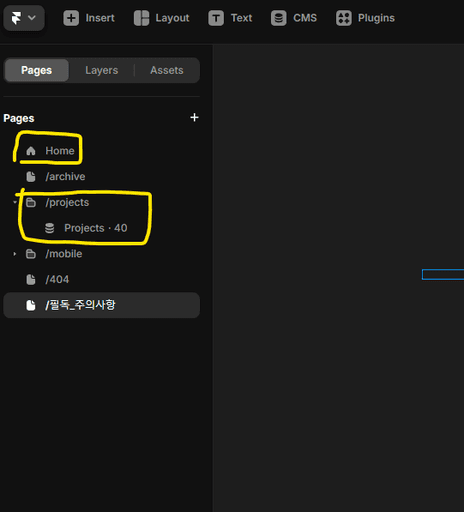The image size is (464, 512).
Task: Click the /projects folder icon
Action: click(31, 202)
